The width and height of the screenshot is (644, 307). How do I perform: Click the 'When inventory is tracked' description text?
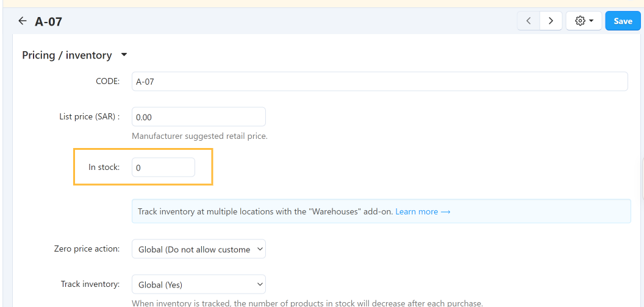point(307,303)
